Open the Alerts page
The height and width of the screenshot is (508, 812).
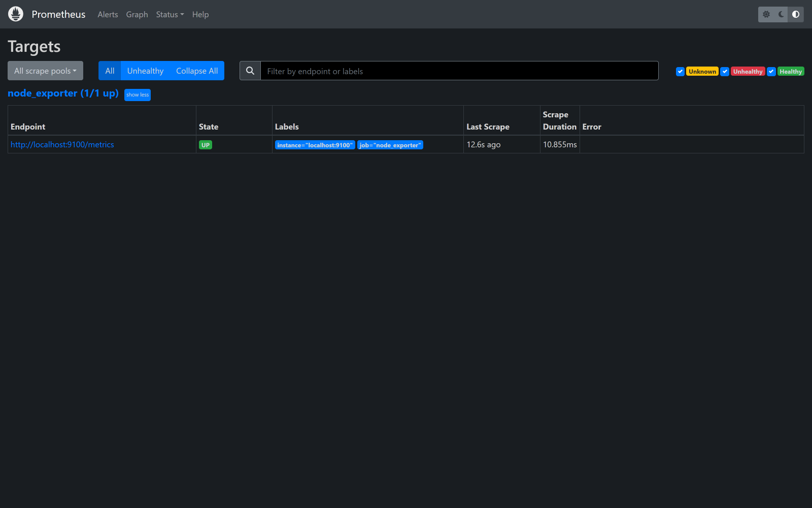[108, 14]
